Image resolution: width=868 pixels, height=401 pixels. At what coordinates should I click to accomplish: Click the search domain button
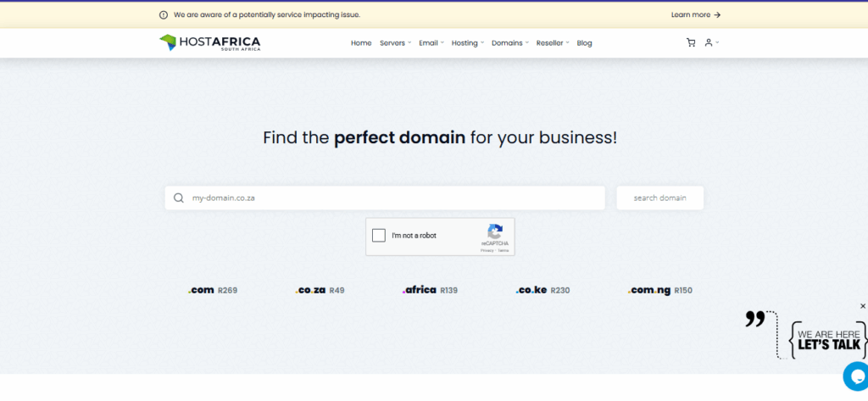(659, 198)
